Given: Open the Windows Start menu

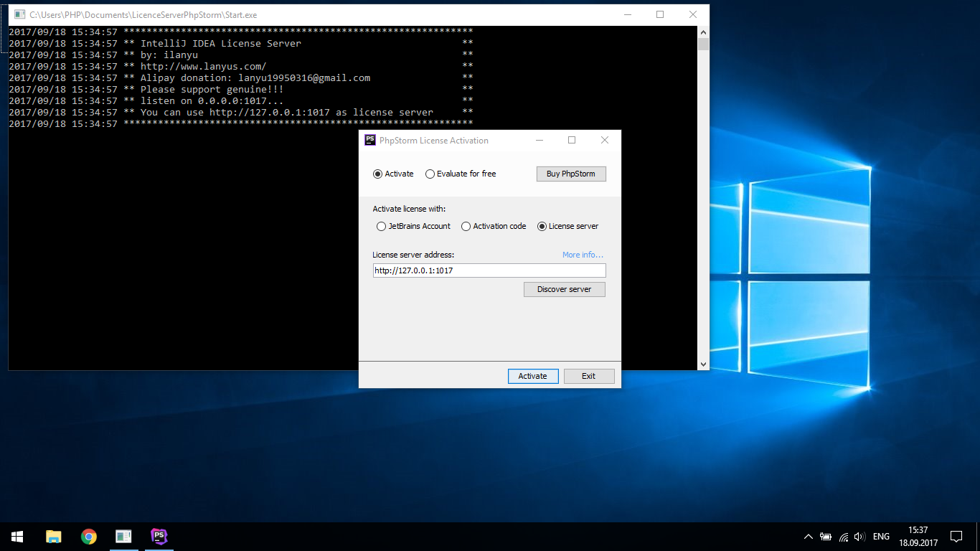Looking at the screenshot, I should (17, 536).
